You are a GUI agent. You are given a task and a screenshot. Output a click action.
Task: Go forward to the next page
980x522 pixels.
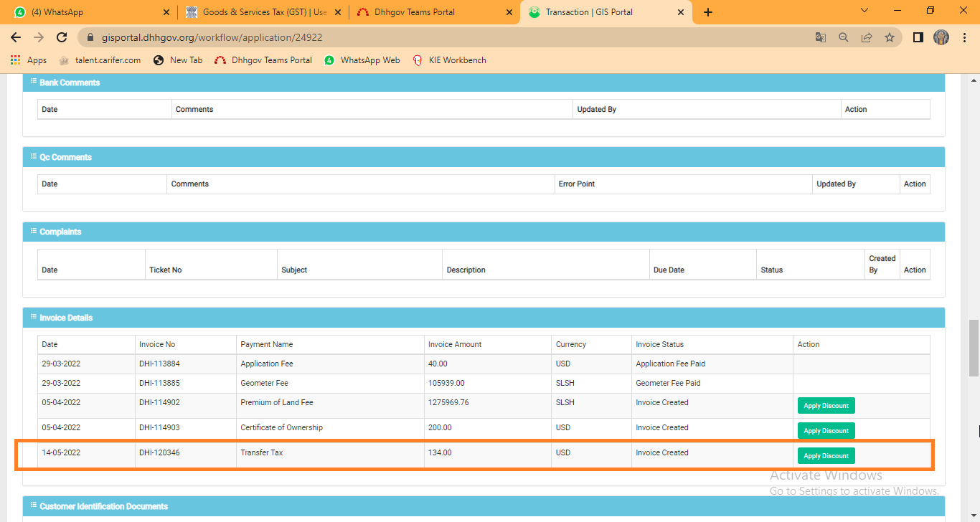point(39,37)
